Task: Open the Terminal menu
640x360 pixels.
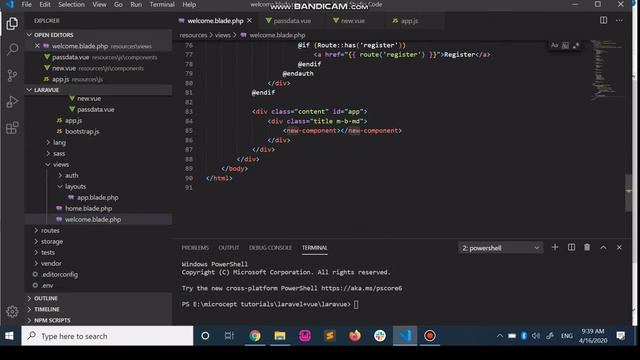Action: point(162,4)
